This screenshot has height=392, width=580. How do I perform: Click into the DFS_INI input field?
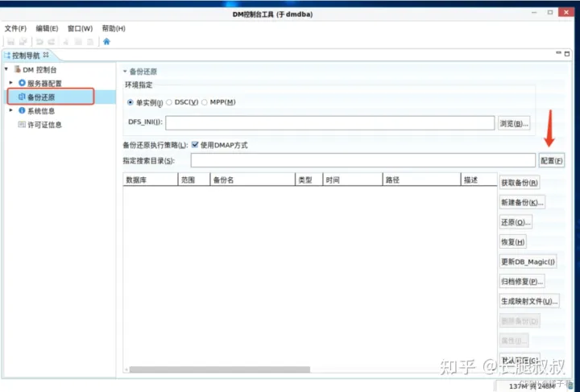(x=330, y=123)
